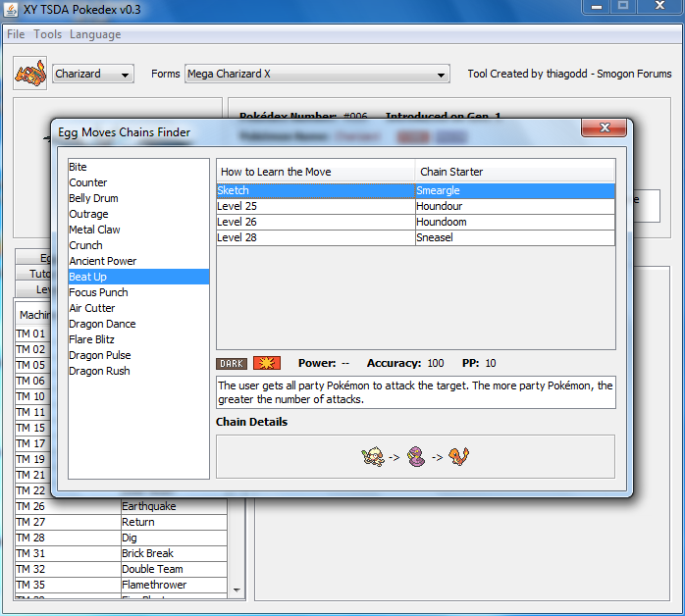Select Air Cutter in the egg moves list

(x=138, y=308)
